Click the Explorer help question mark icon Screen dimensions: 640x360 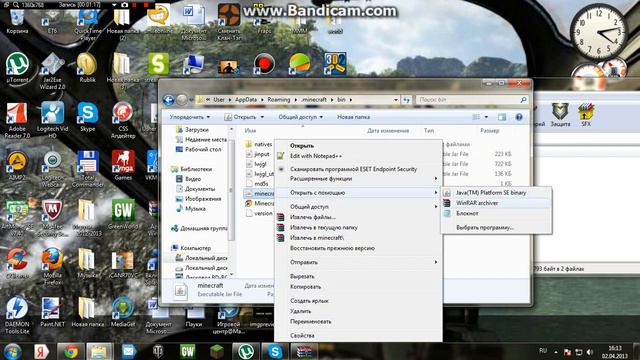click(519, 117)
